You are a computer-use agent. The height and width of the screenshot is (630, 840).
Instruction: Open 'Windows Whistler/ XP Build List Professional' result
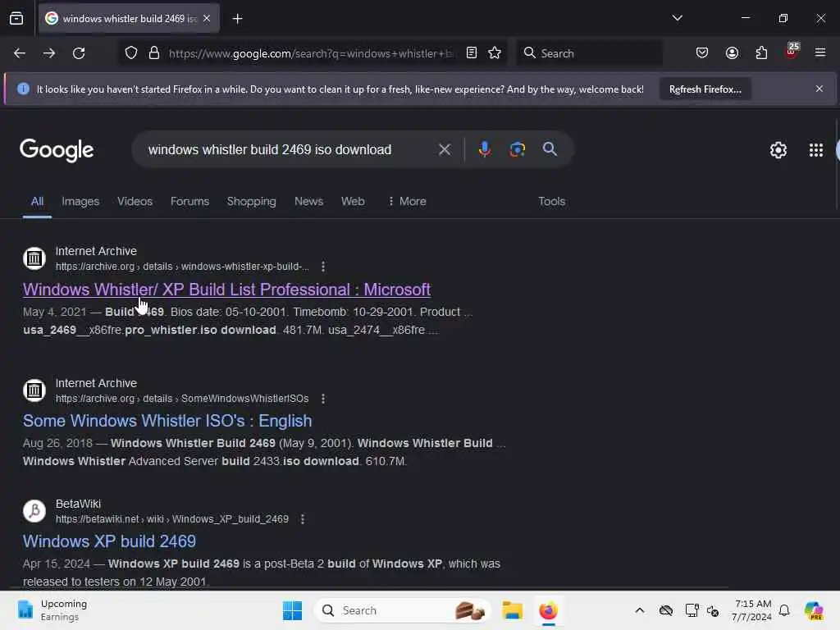coord(226,290)
